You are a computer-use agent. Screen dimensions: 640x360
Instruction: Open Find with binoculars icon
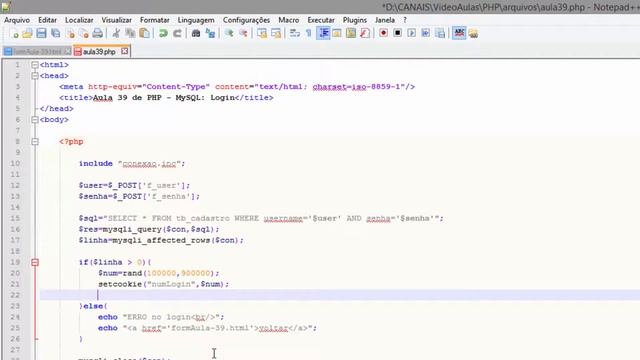point(196,33)
